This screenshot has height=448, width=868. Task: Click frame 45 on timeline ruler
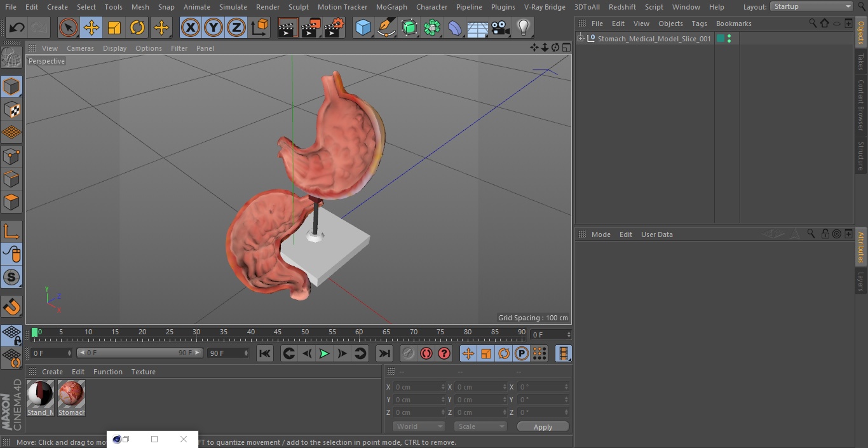(x=278, y=332)
